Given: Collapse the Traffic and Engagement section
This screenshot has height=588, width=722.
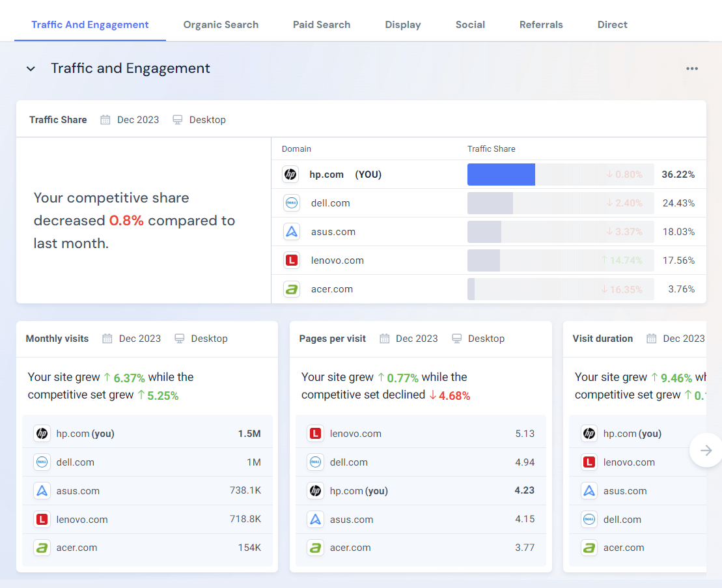Looking at the screenshot, I should click(x=31, y=69).
